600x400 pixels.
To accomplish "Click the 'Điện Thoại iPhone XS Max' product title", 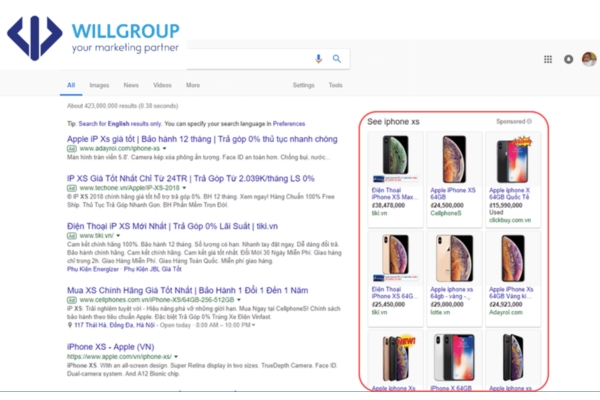I will tap(394, 193).
